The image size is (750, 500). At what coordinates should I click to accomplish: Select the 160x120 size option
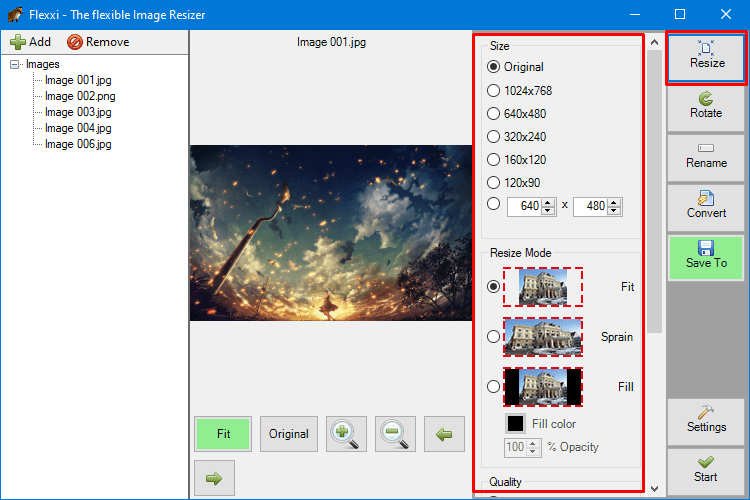[493, 159]
